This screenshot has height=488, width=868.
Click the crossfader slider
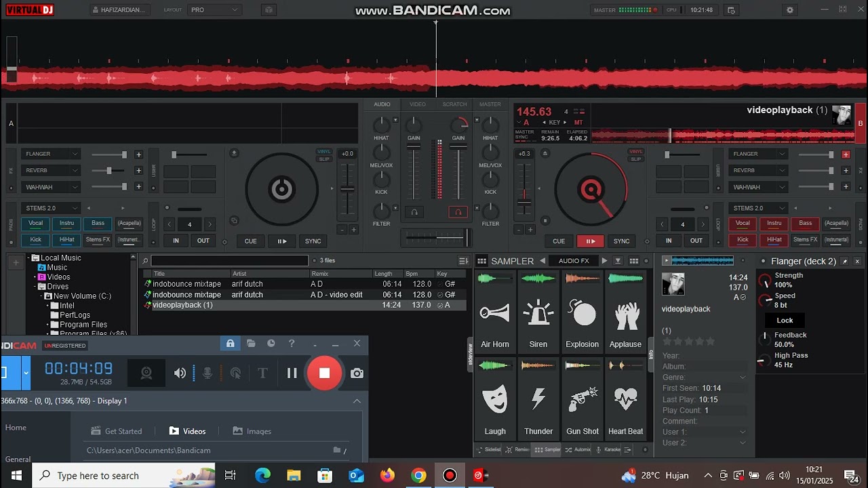(x=435, y=238)
